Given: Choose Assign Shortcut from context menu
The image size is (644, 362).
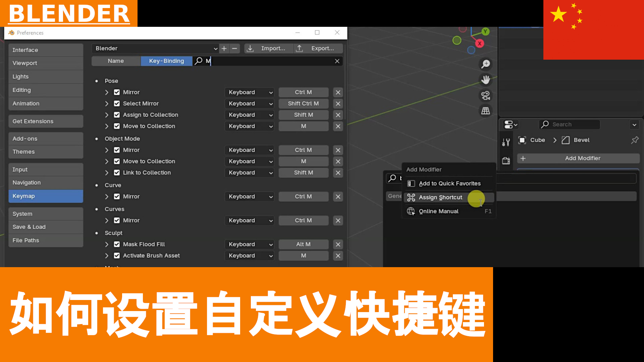Looking at the screenshot, I should point(449,197).
